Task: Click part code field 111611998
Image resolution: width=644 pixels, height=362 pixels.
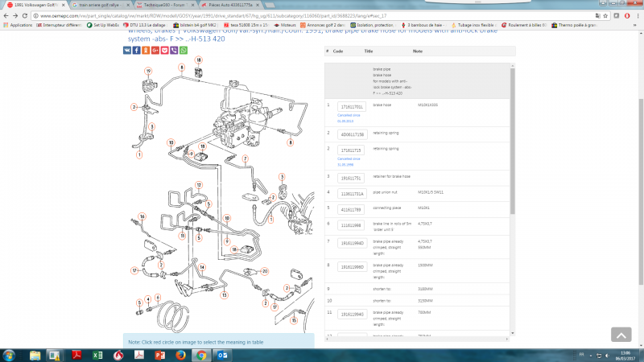Action: [351, 225]
